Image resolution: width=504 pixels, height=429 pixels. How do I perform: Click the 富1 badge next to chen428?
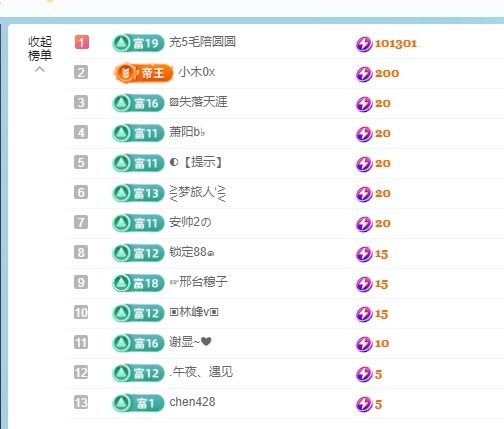pos(138,403)
